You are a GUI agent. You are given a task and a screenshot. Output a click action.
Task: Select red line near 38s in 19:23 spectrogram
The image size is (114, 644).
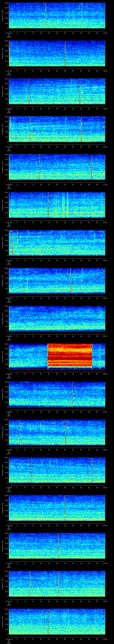pyautogui.click(x=71, y=280)
